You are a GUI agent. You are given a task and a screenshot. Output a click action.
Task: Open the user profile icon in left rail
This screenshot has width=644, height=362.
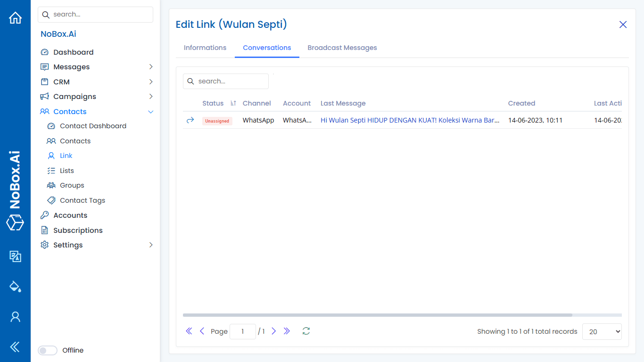[15, 316]
